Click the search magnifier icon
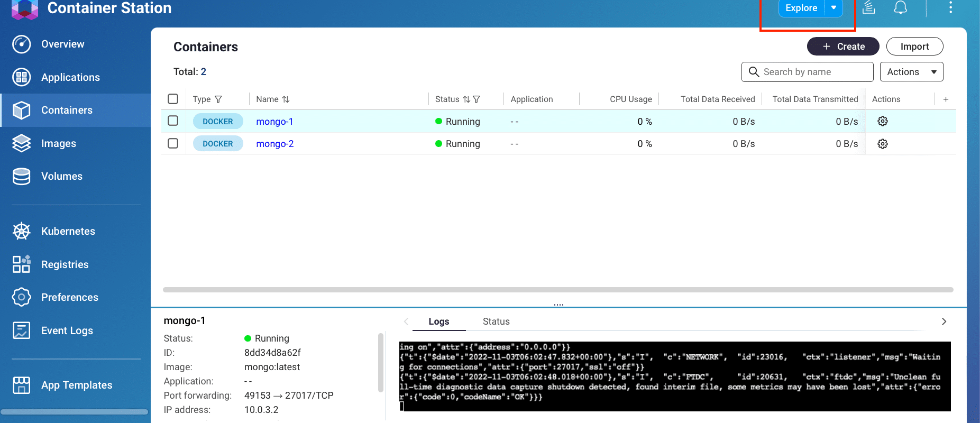The width and height of the screenshot is (980, 423). tap(754, 72)
